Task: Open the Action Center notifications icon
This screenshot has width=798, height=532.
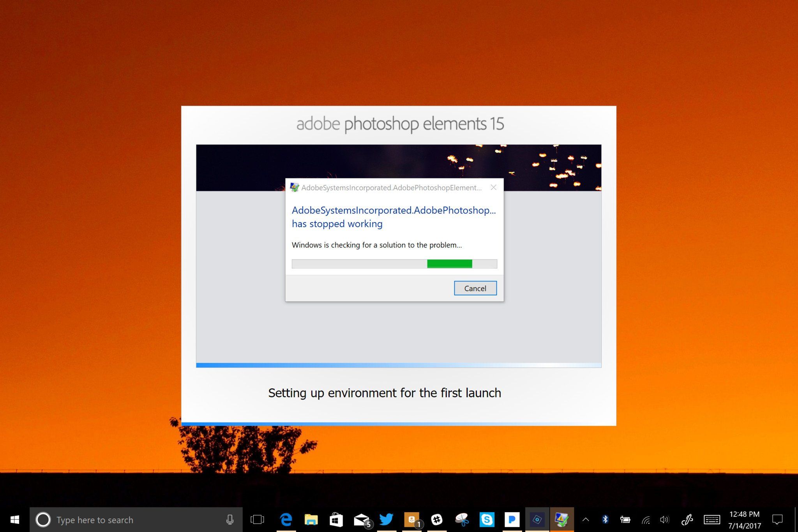Action: [777, 520]
